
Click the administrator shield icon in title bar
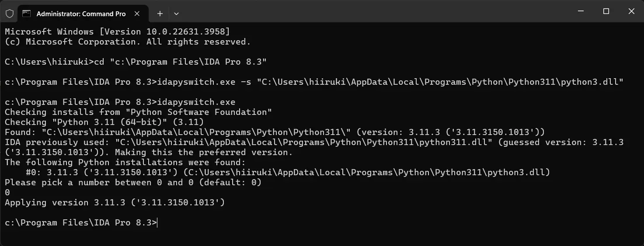[x=10, y=14]
